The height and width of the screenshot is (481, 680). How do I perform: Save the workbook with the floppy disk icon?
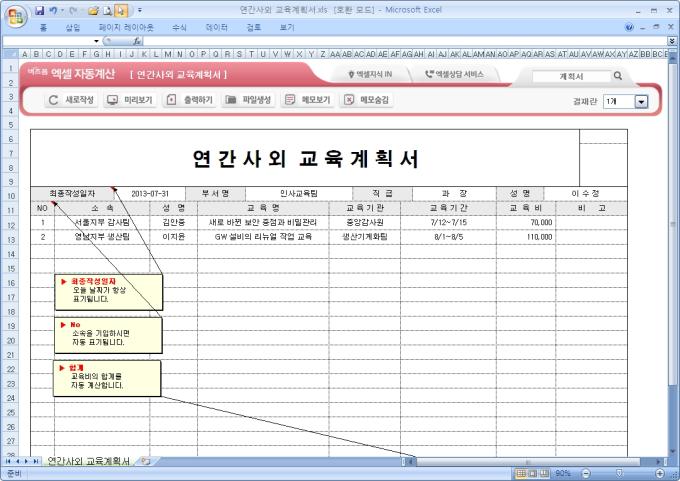click(x=40, y=10)
